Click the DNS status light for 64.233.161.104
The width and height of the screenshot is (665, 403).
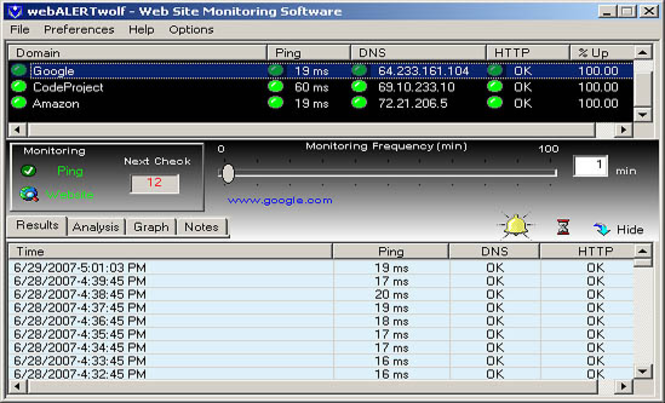359,70
